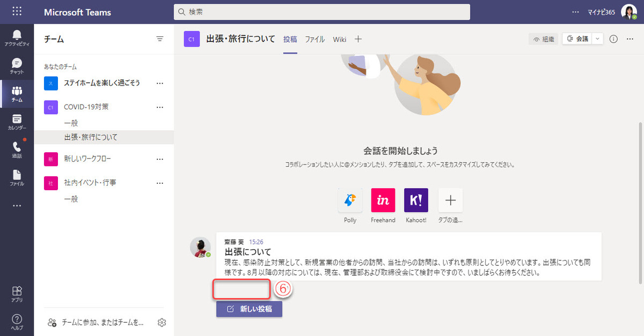
Task: Switch to the Wiki tab
Action: tap(339, 39)
